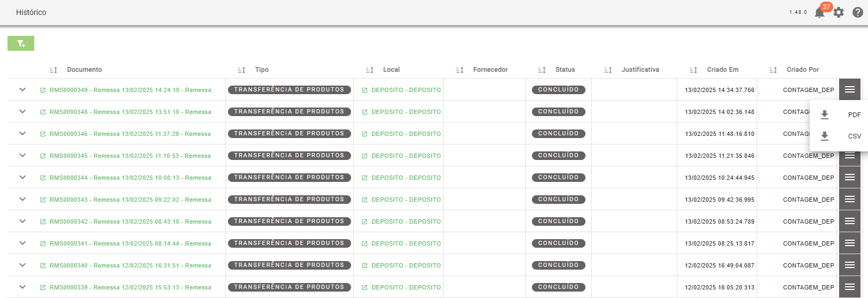The height and width of the screenshot is (298, 868).
Task: Click download icon next to CSV
Action: (x=825, y=136)
